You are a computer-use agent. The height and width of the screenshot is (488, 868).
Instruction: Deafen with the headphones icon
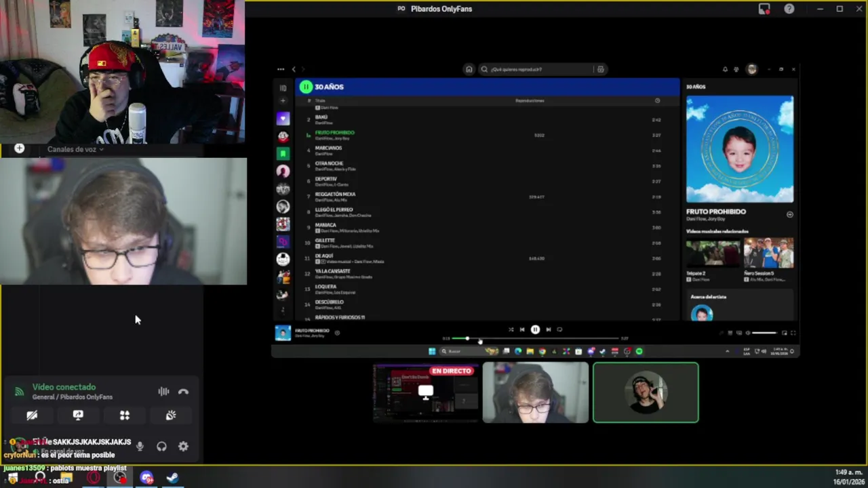pyautogui.click(x=161, y=446)
